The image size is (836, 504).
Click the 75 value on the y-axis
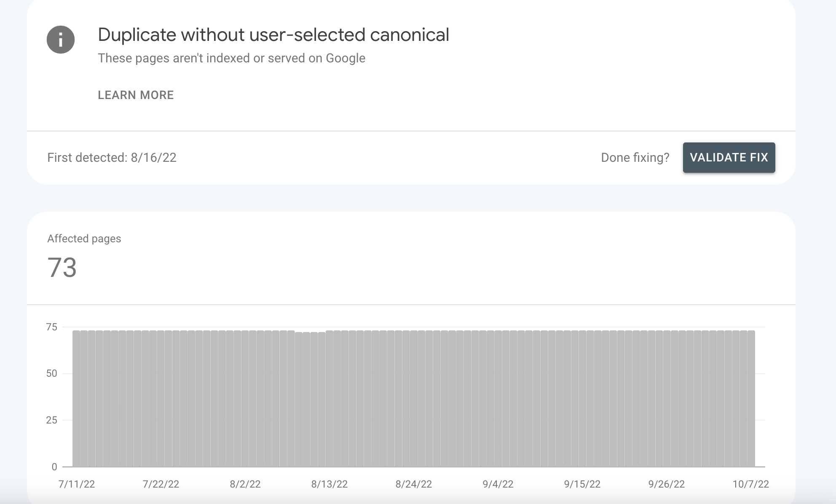pos(51,327)
